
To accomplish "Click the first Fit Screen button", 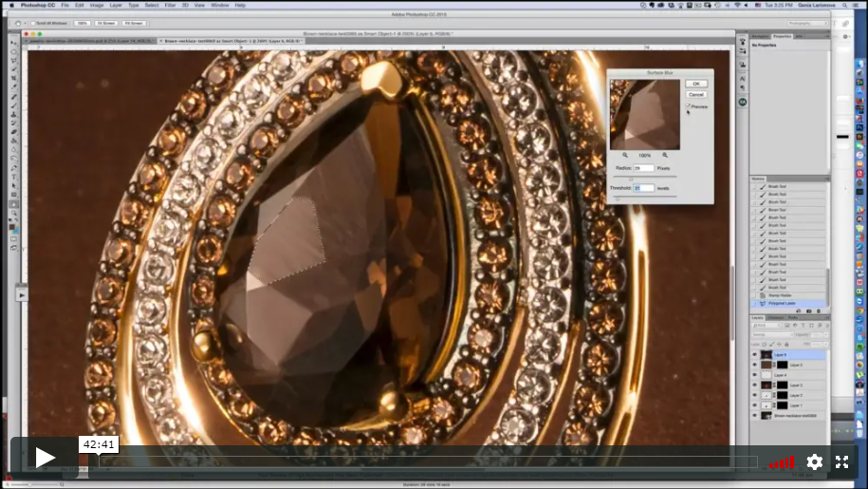I will 105,23.
